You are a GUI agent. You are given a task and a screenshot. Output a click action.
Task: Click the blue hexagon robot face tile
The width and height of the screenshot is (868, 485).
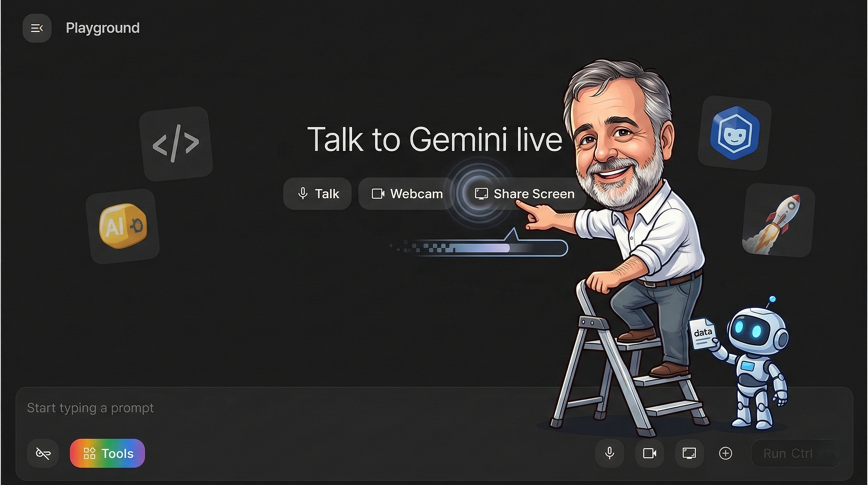pos(735,133)
